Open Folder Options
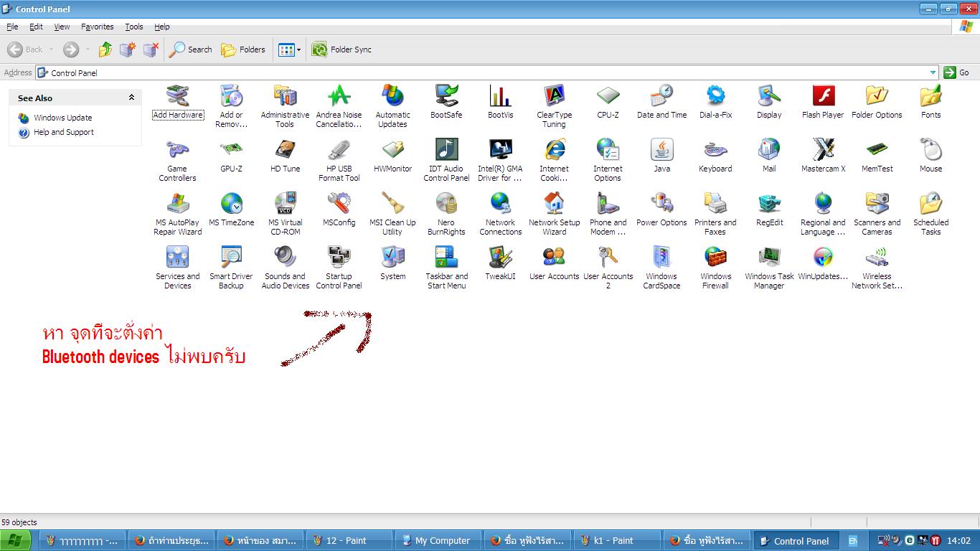Screen dimensions: 980x551 [x=877, y=103]
